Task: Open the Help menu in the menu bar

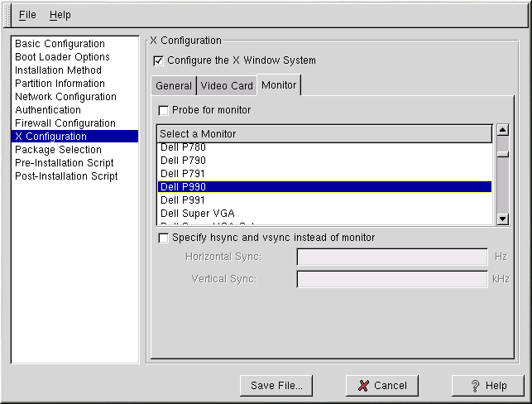Action: click(60, 15)
